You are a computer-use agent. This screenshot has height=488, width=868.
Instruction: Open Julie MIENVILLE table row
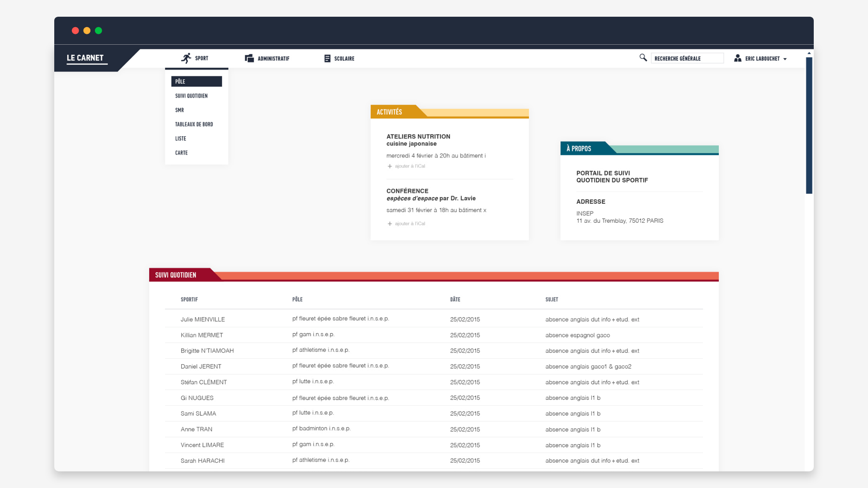[x=203, y=319]
